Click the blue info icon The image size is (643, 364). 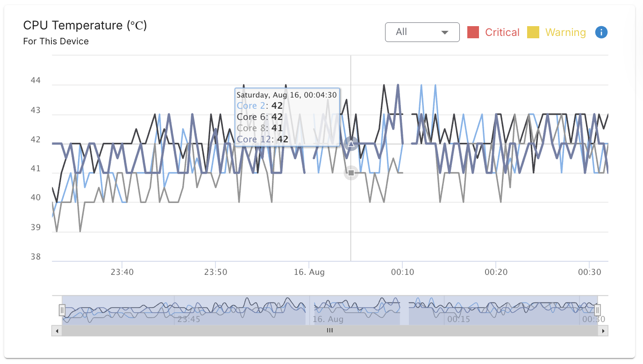pyautogui.click(x=601, y=32)
